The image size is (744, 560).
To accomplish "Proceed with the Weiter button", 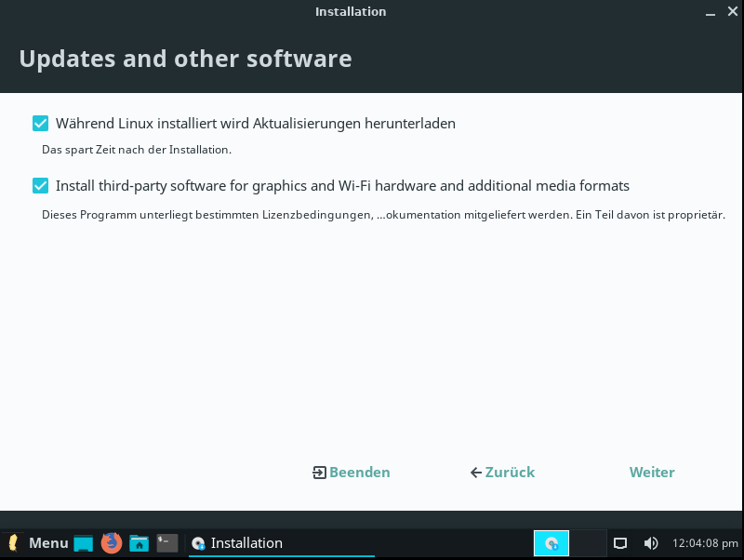I will click(x=652, y=473).
